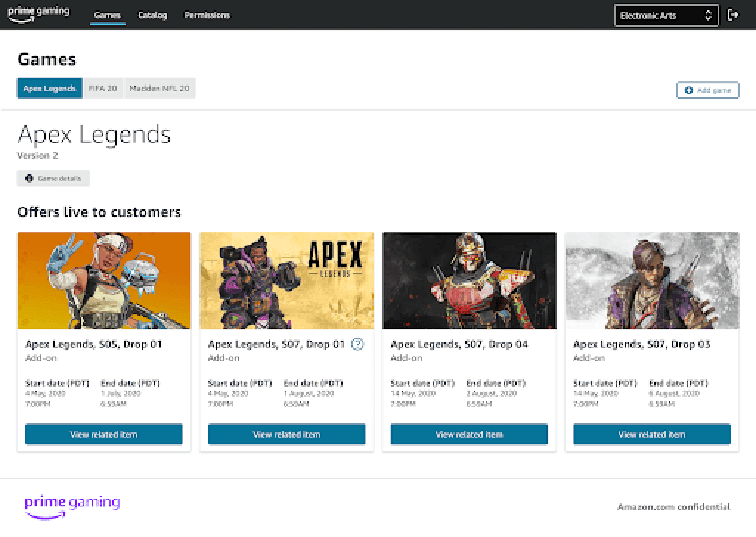View related item for S05, Drop 01

click(x=103, y=434)
